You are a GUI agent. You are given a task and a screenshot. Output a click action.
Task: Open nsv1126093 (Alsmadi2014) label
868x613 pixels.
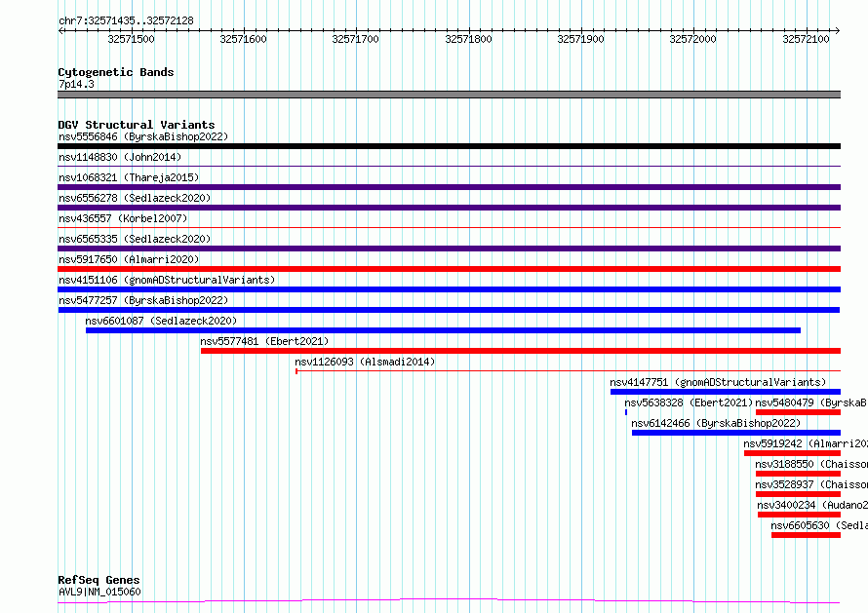(365, 362)
